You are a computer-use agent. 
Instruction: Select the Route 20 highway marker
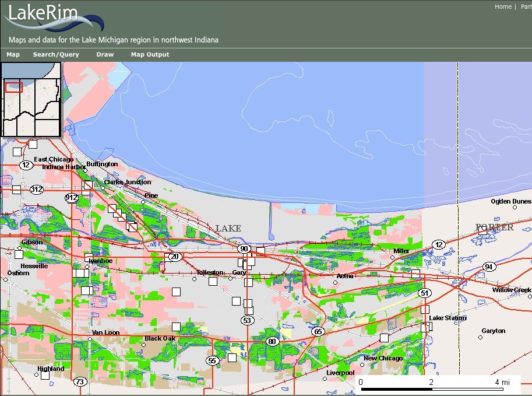(174, 256)
